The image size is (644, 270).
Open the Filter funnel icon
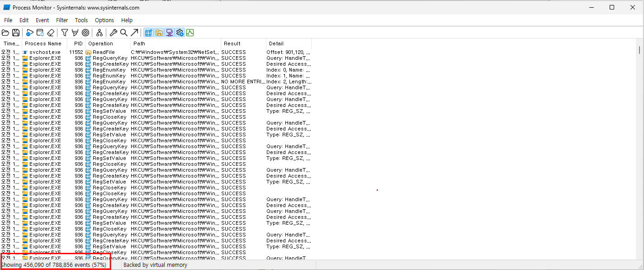[65, 33]
